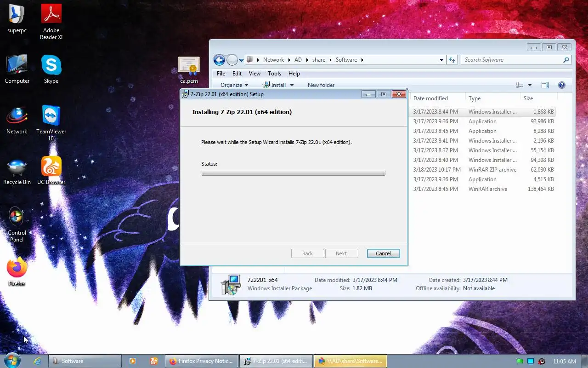Cancel the 7-Zip installation

pyautogui.click(x=383, y=253)
